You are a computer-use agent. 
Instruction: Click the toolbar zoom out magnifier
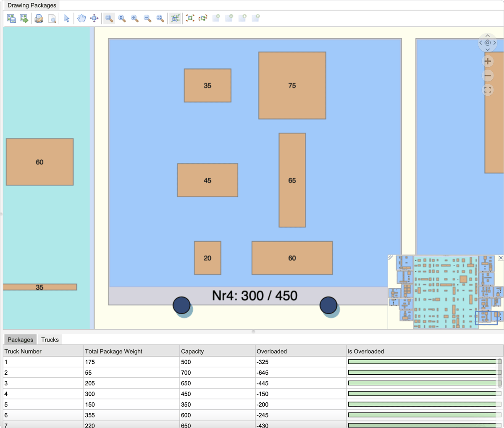[147, 18]
